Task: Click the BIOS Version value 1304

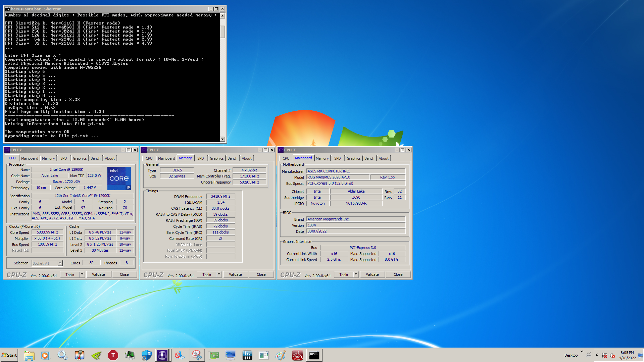Action: 356,225
